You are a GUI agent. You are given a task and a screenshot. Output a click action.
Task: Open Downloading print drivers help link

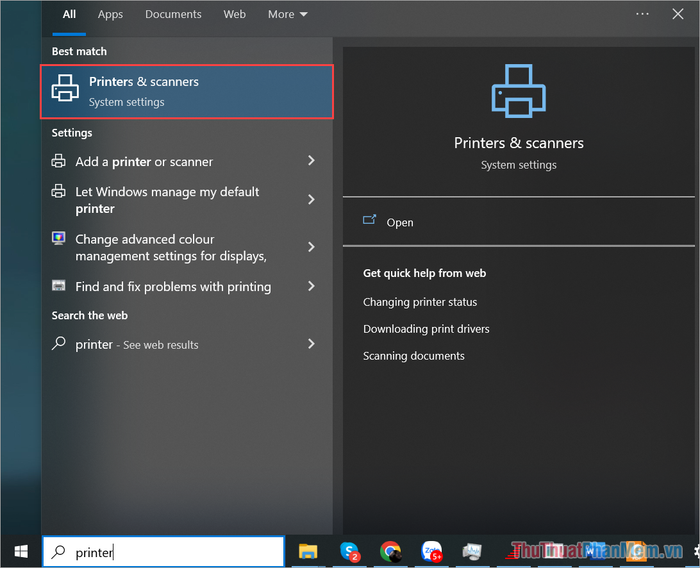pyautogui.click(x=426, y=329)
